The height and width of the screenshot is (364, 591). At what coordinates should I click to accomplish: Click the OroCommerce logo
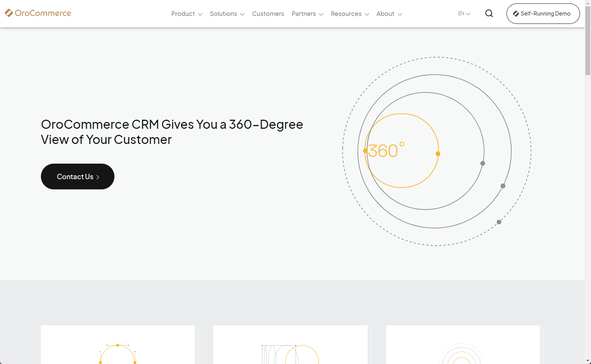38,13
